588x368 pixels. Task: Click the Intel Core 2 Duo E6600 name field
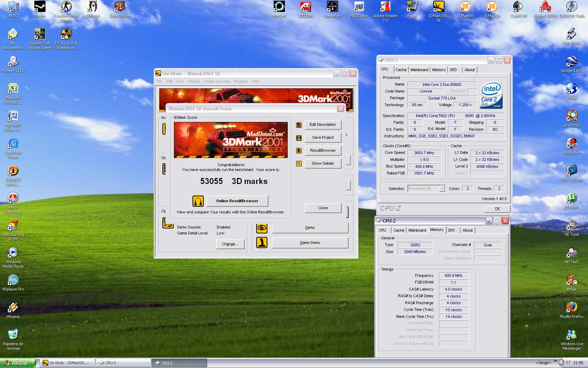coord(442,84)
